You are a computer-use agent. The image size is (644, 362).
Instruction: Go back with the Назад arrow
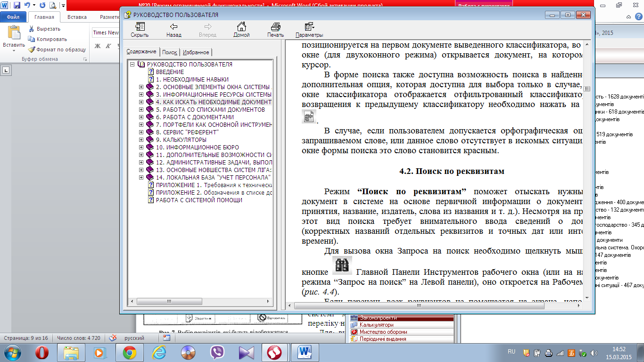(x=173, y=30)
